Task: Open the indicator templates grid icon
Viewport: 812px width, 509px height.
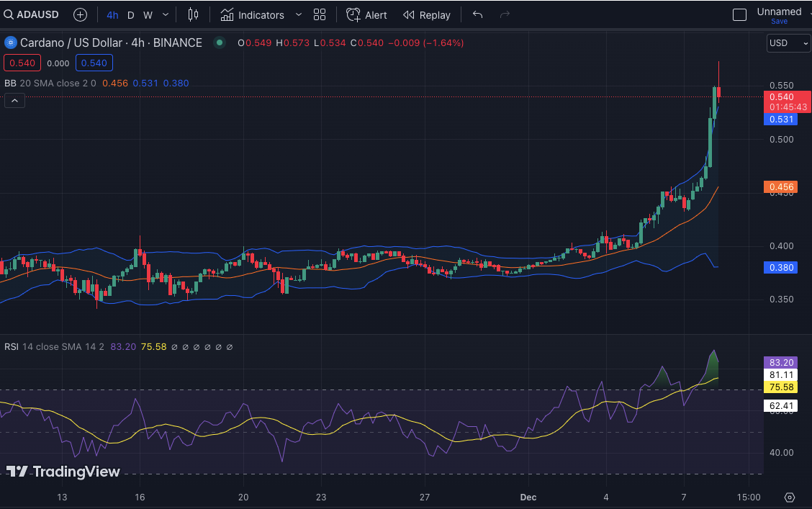Action: tap(320, 14)
